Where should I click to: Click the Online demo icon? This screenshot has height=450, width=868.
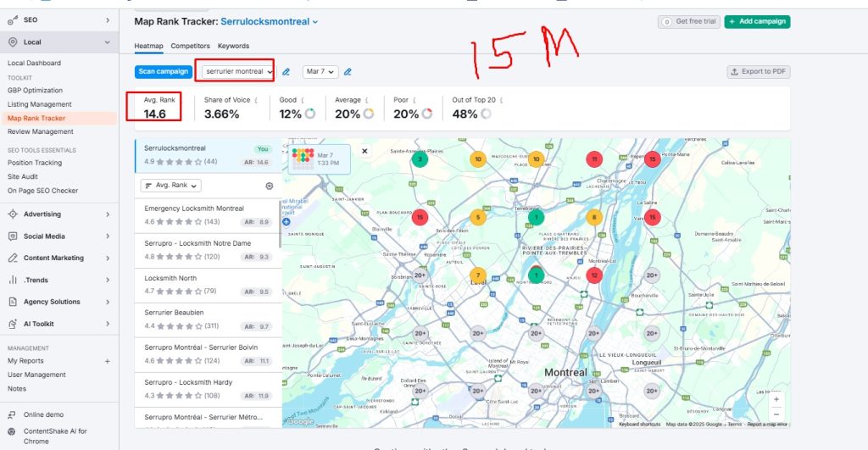[x=12, y=414]
